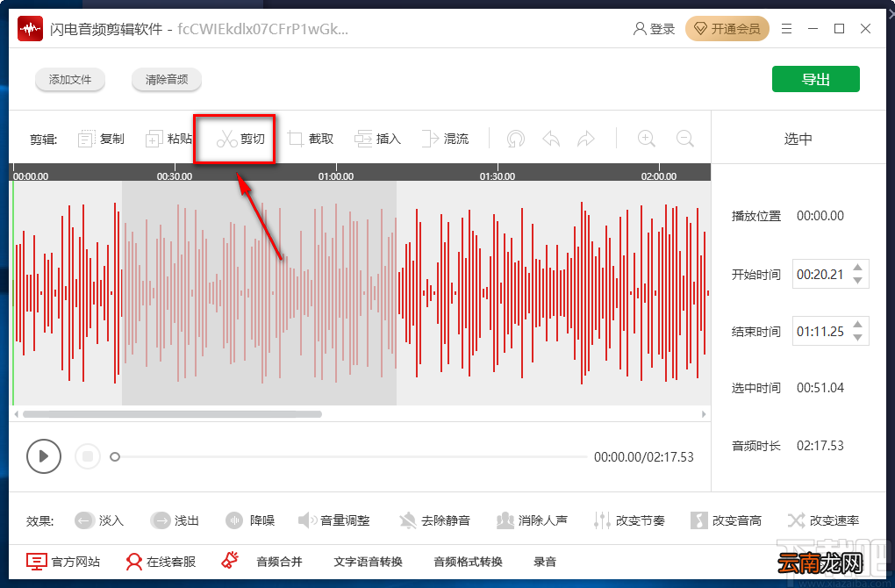Open Text-Speech Conversion (文字语音转换)
This screenshot has width=895, height=588.
tap(369, 562)
